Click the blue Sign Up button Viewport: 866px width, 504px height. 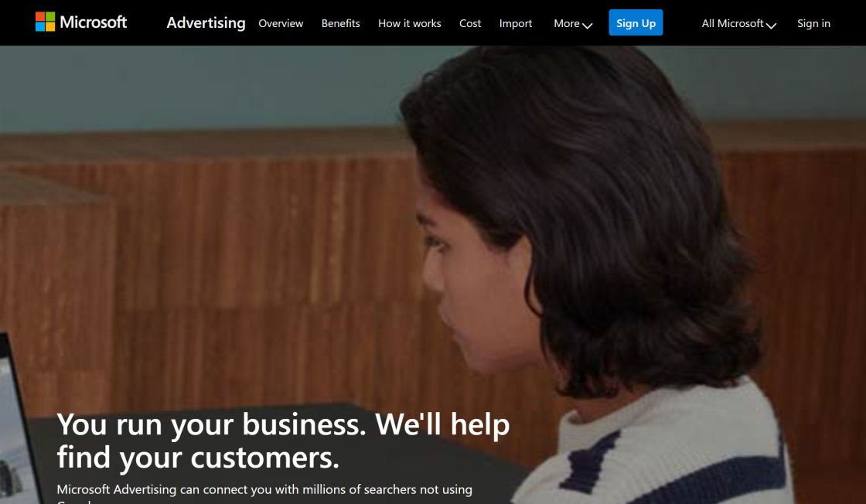click(636, 22)
